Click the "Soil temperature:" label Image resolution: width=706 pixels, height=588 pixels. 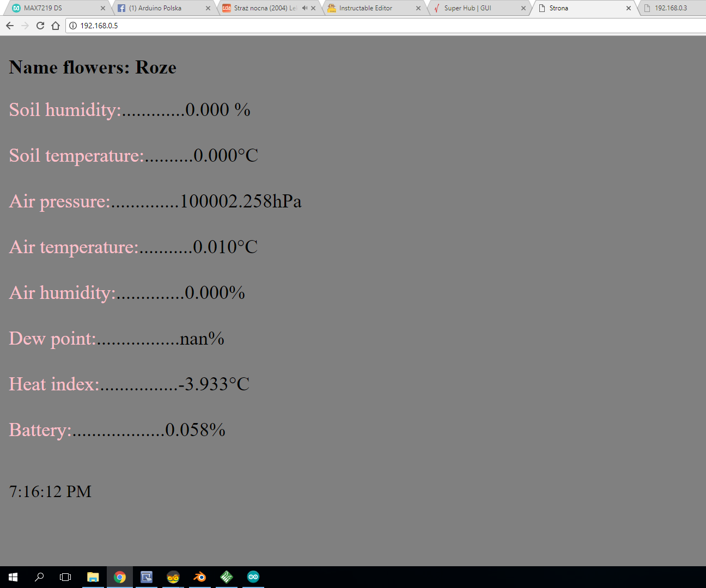tap(77, 156)
